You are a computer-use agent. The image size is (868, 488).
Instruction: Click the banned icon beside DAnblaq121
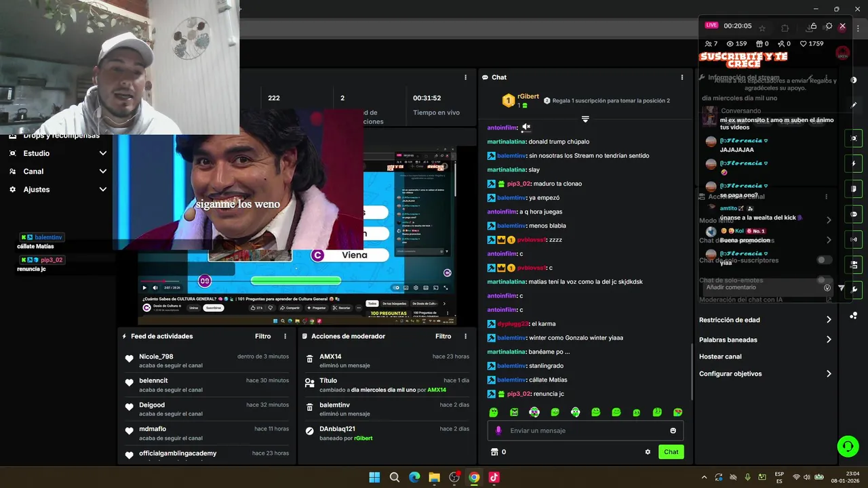(x=310, y=430)
